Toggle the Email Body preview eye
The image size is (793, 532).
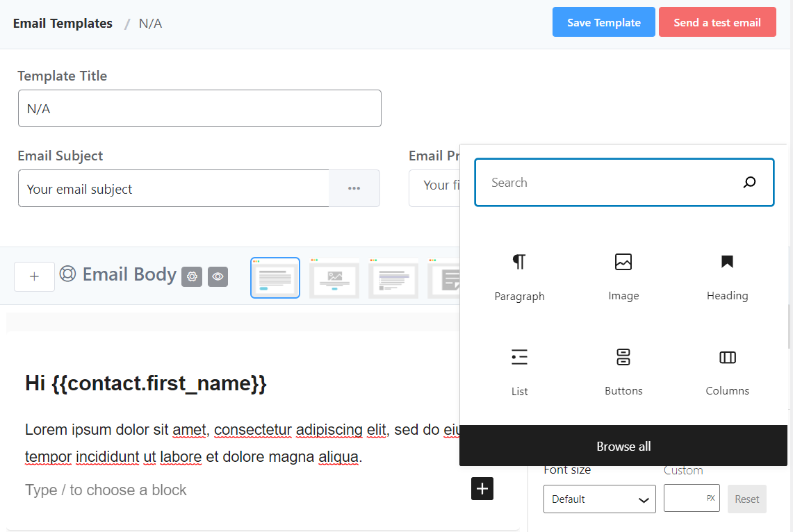click(x=218, y=276)
